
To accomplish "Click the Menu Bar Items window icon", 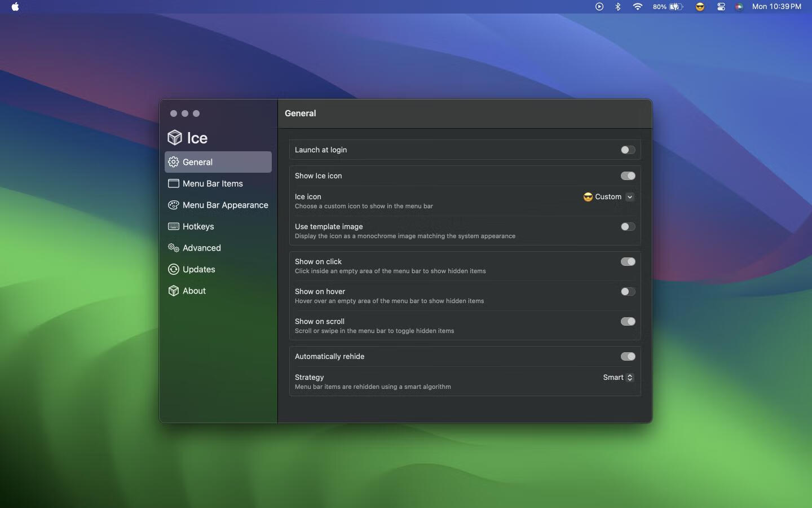I will click(174, 183).
